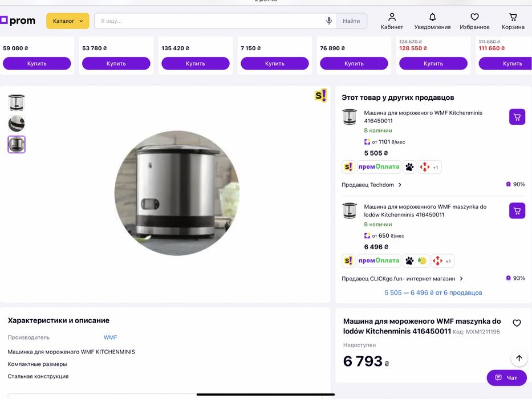The height and width of the screenshot is (399, 532).
Task: Select the third highlighted product thumbnail
Action: click(17, 145)
